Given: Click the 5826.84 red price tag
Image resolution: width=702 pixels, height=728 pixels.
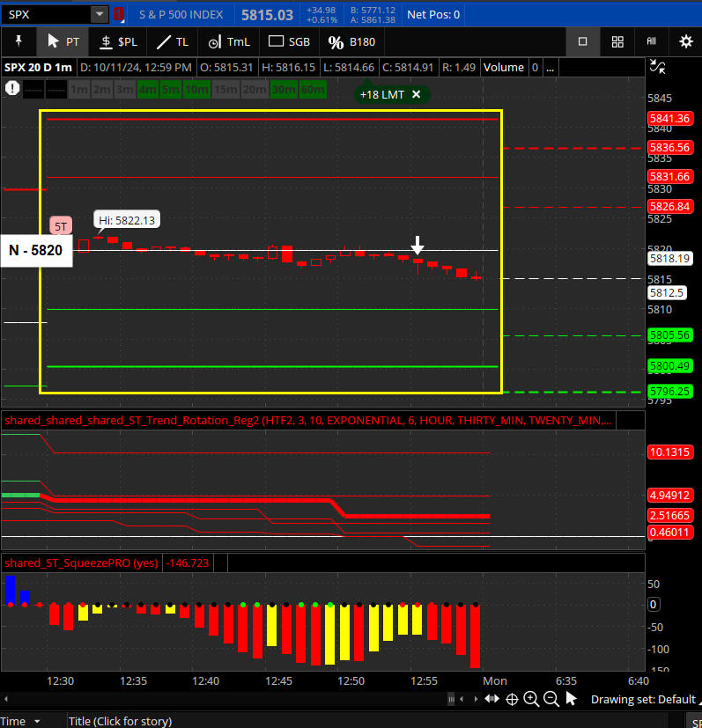Looking at the screenshot, I should [669, 206].
